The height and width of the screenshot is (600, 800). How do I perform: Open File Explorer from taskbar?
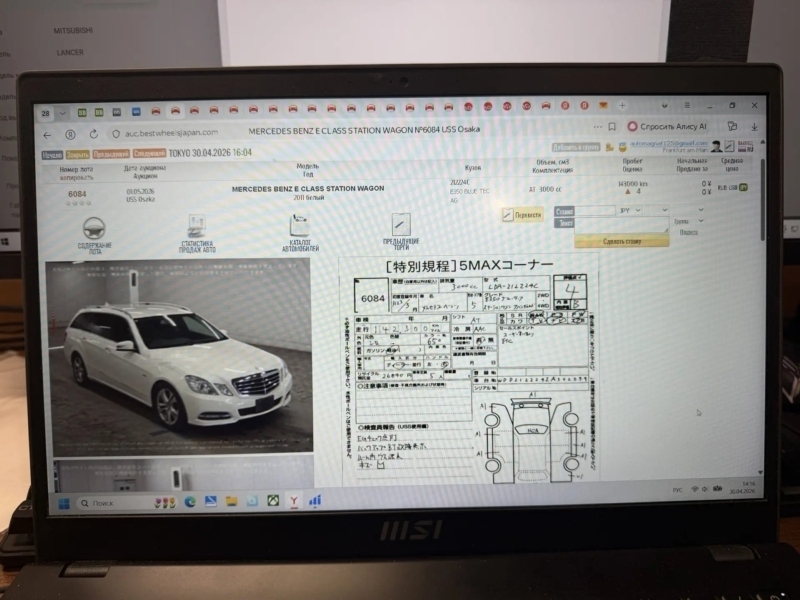(231, 502)
